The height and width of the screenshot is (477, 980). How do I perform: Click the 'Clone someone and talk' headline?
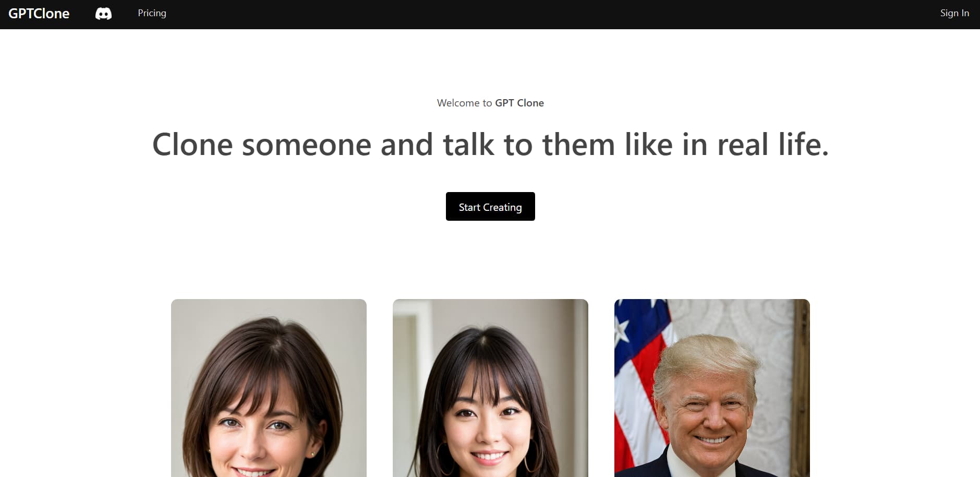point(490,145)
